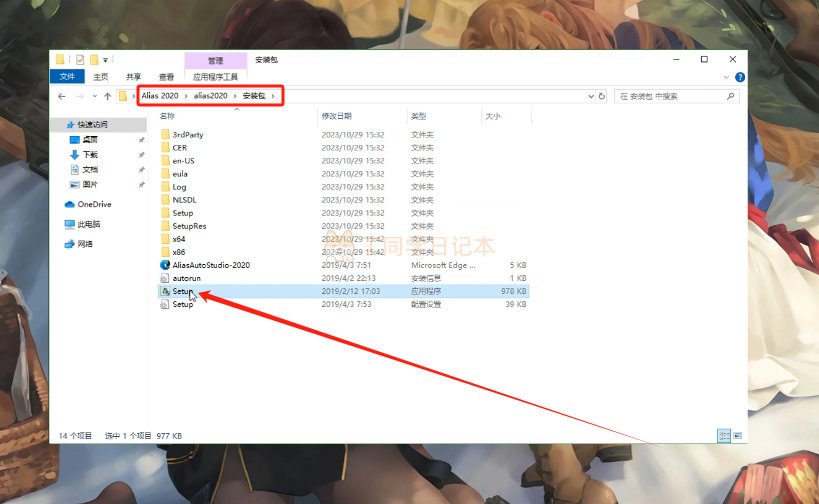Image resolution: width=819 pixels, height=504 pixels.
Task: Expand the chevron after 安装包 breadcrumb
Action: (x=273, y=96)
